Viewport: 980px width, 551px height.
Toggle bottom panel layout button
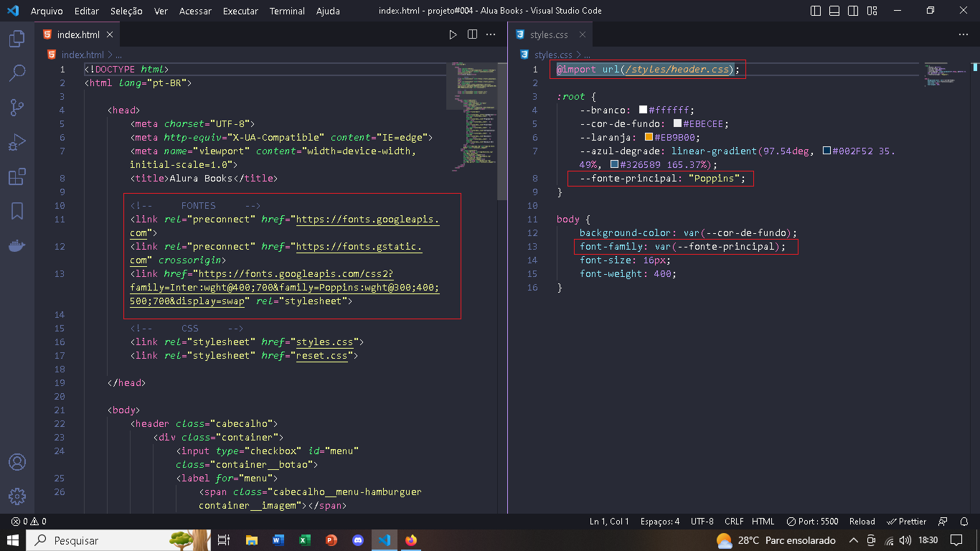tap(835, 11)
